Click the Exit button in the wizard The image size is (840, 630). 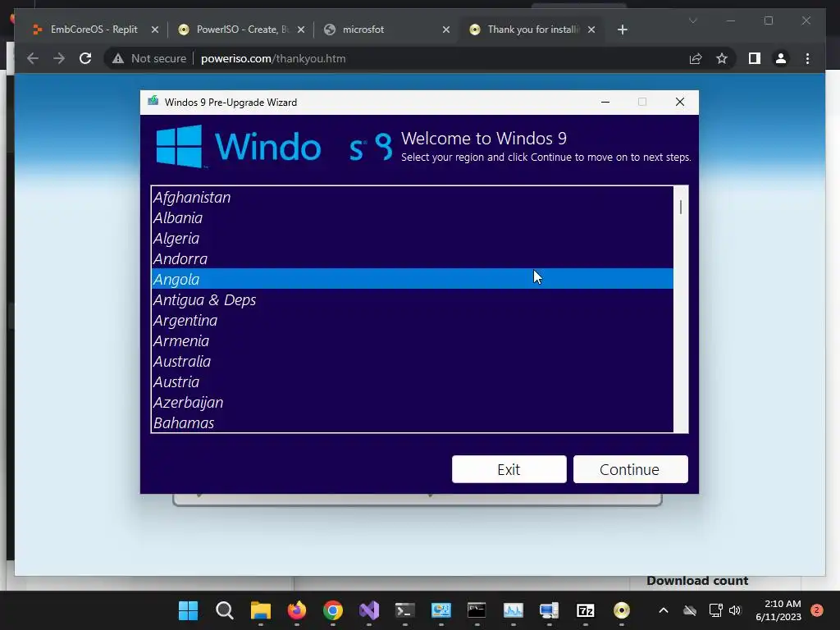(509, 469)
